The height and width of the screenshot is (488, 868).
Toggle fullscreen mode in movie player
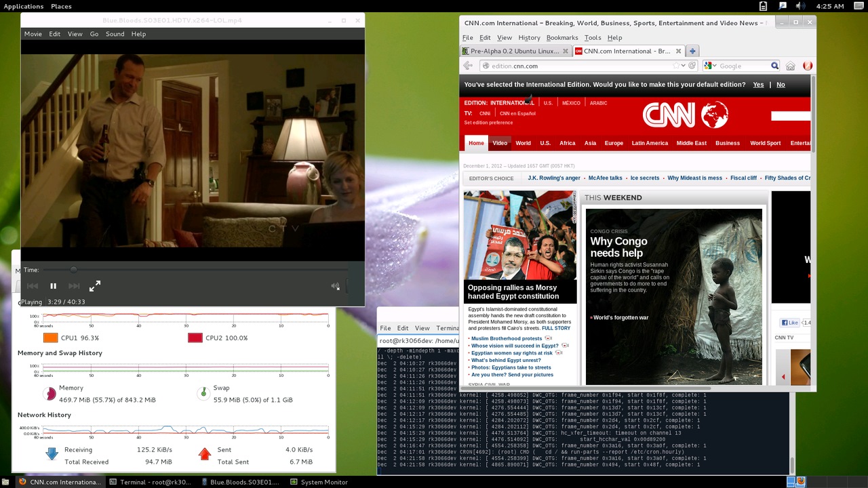point(95,286)
